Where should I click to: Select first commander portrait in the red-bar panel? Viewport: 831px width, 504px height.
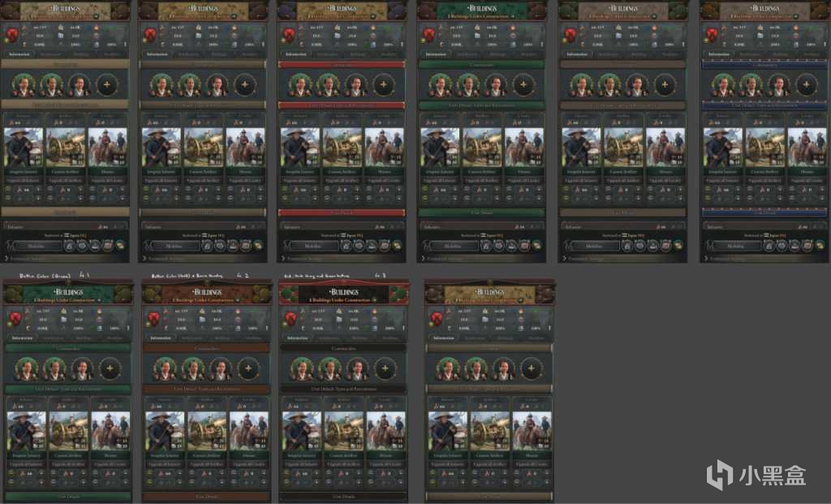pyautogui.click(x=300, y=84)
